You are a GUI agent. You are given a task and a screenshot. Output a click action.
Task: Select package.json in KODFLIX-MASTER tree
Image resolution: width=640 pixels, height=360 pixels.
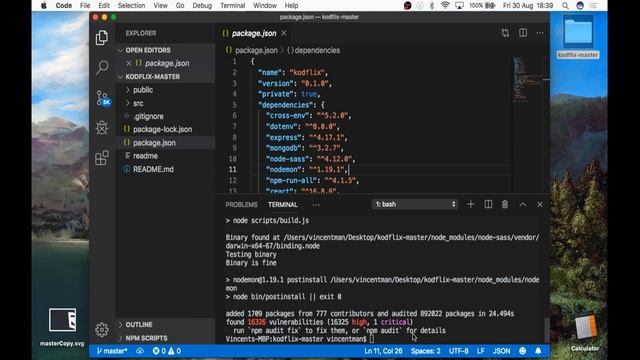[x=165, y=143]
